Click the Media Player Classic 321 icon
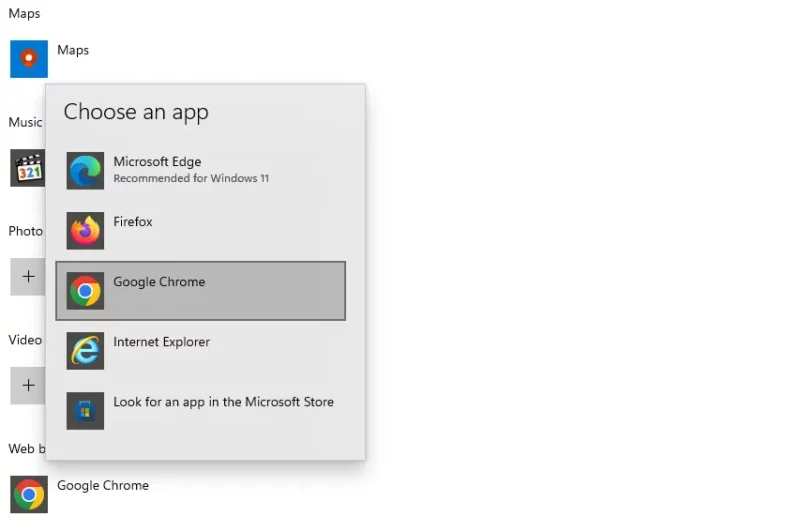Image resolution: width=800 pixels, height=532 pixels. [28, 168]
